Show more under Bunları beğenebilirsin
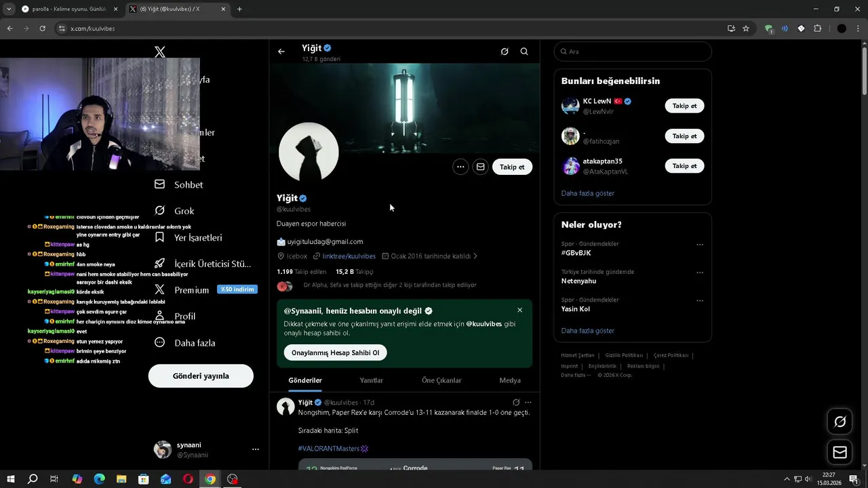868x488 pixels. click(x=588, y=193)
